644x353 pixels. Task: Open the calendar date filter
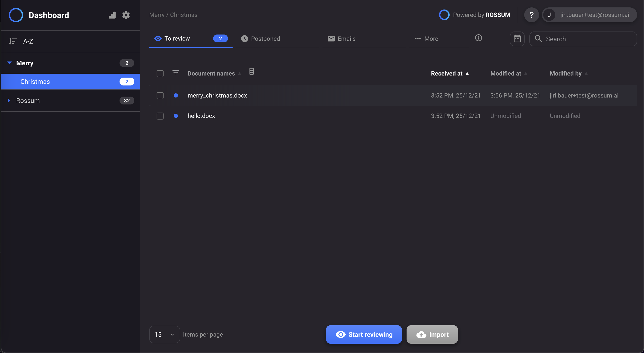click(x=517, y=39)
